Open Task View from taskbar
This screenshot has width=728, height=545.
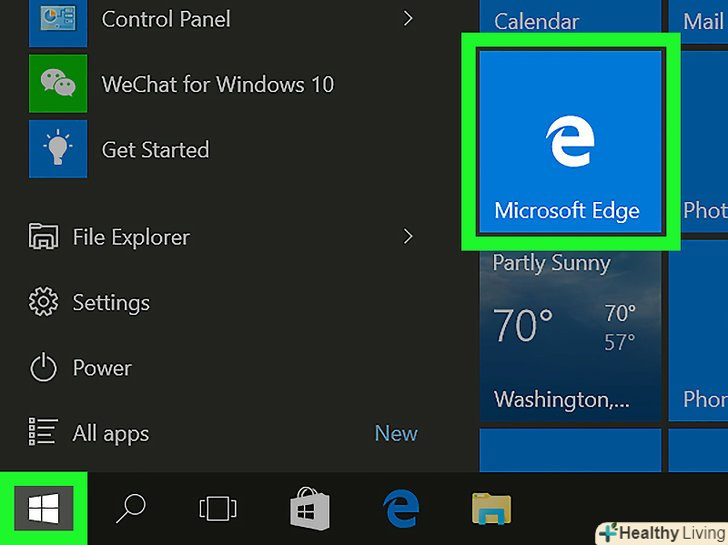(218, 508)
